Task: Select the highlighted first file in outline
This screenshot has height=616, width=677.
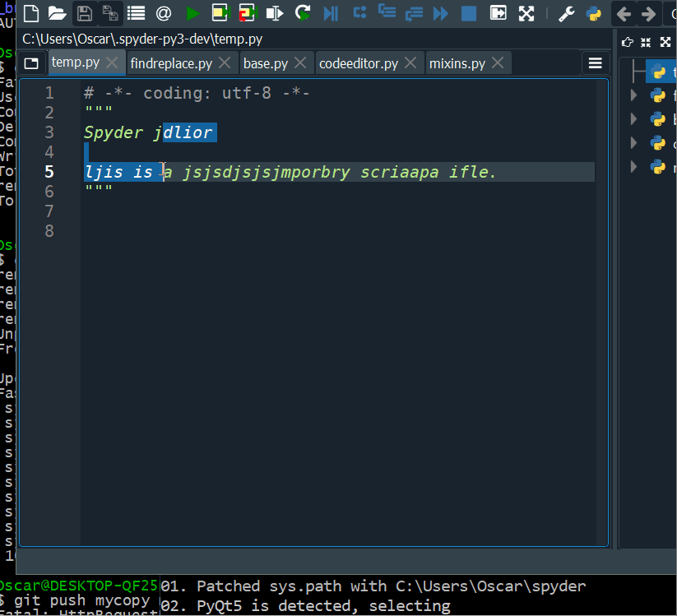Action: click(x=661, y=72)
